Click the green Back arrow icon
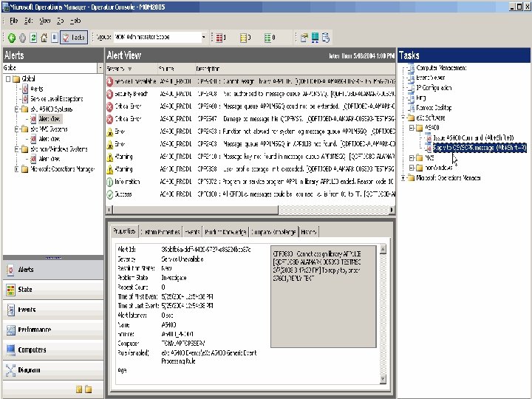Screen dimensions: 532x399 pyautogui.click(x=12, y=38)
